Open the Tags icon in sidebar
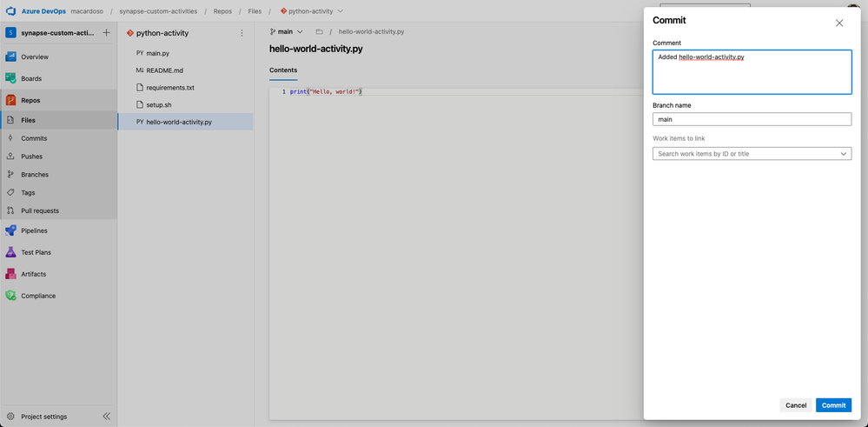This screenshot has height=427, width=868. click(x=10, y=193)
